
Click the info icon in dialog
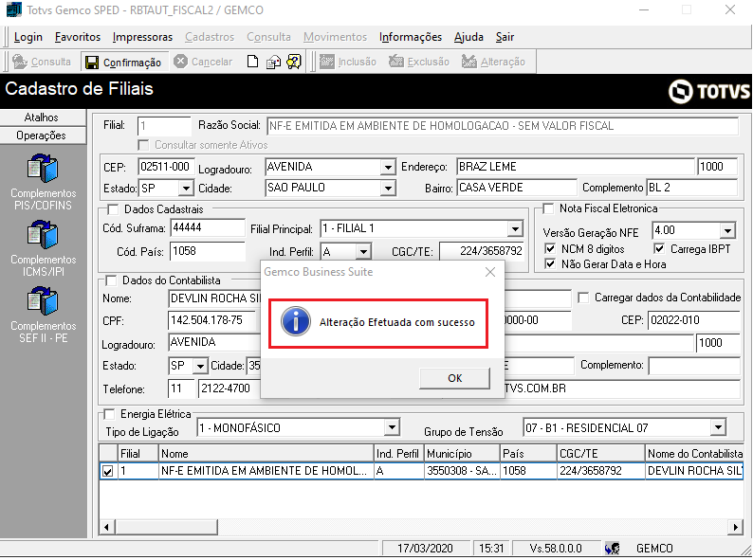coord(295,321)
